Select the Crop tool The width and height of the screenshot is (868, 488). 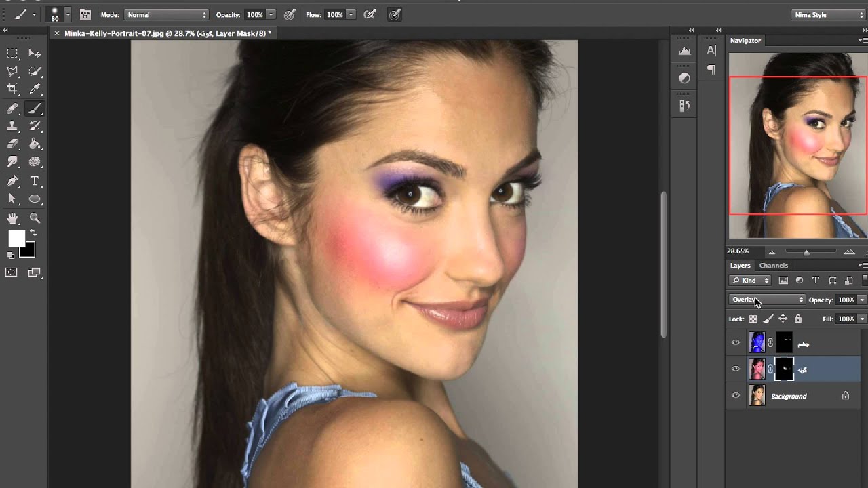click(12, 89)
